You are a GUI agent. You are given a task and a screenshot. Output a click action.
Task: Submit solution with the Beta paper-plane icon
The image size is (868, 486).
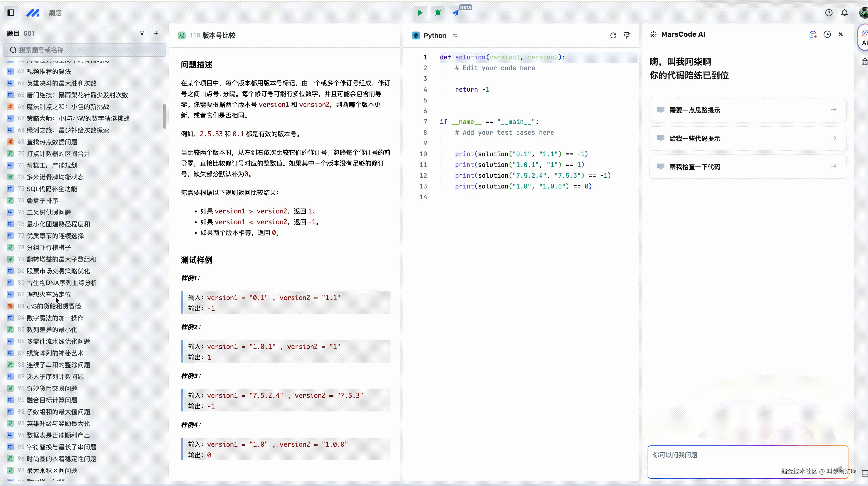(456, 13)
